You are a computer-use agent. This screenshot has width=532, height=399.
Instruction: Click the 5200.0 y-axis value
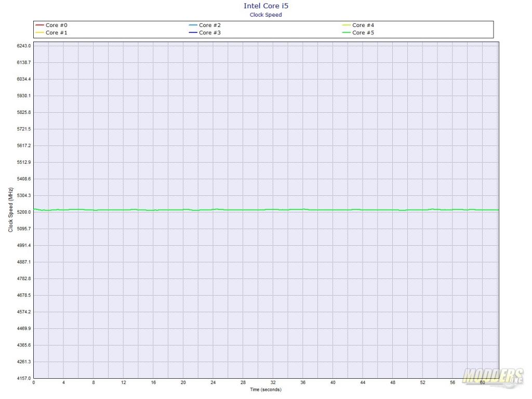(x=24, y=212)
